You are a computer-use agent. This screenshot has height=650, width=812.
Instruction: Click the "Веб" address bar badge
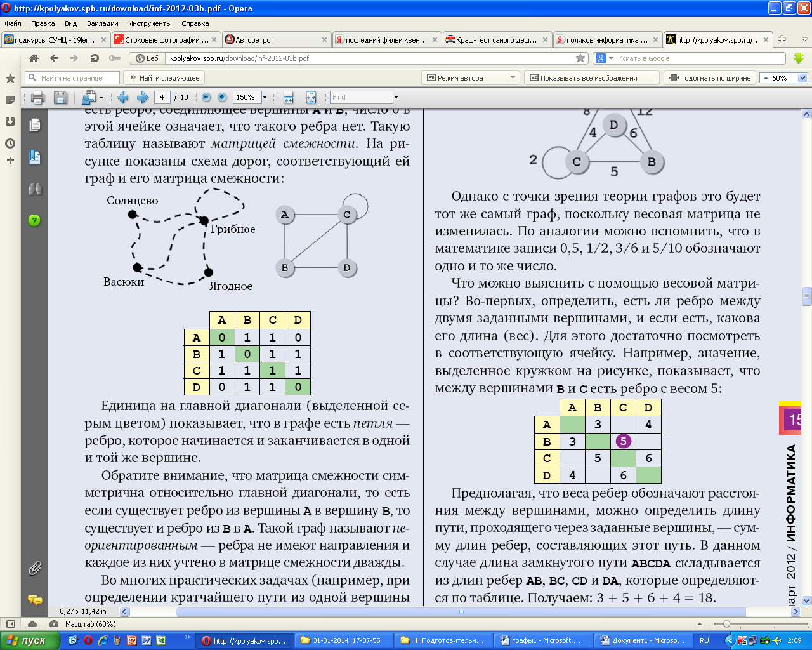[147, 58]
